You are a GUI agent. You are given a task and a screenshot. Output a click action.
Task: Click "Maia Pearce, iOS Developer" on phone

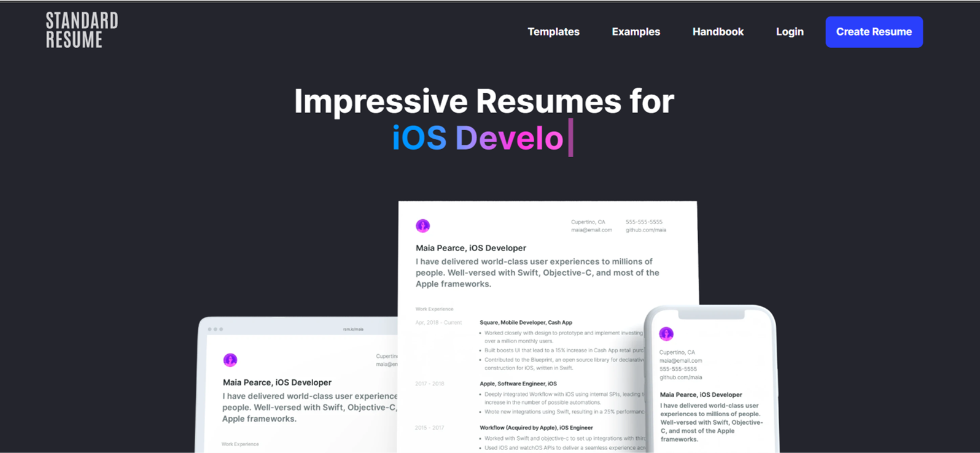(701, 395)
